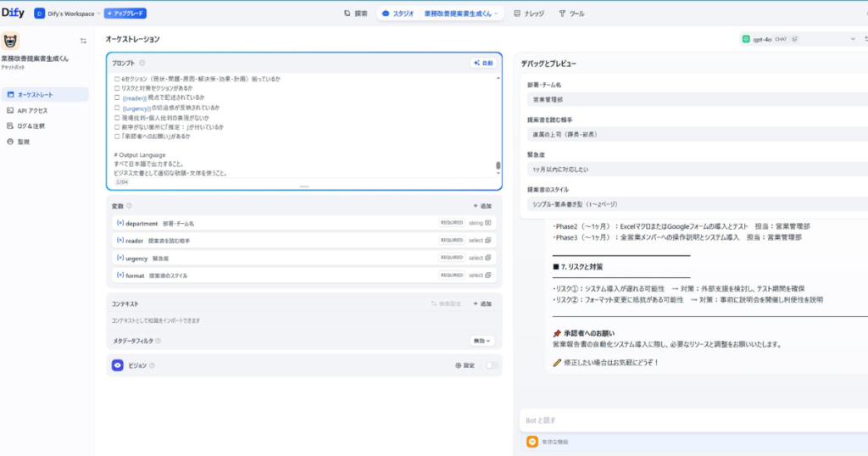Toggle the ビジョン switch

click(492, 365)
